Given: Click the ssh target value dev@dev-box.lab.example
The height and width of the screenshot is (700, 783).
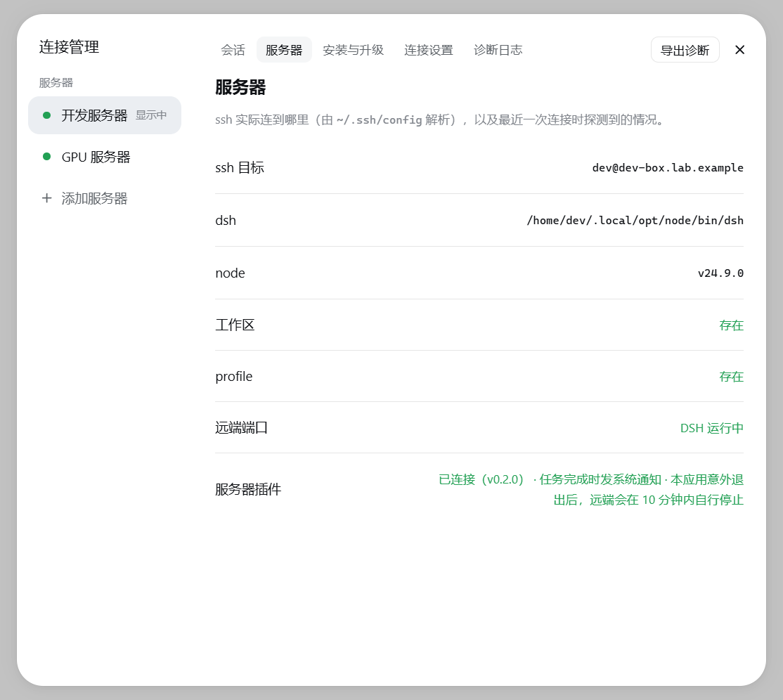Looking at the screenshot, I should tap(668, 168).
